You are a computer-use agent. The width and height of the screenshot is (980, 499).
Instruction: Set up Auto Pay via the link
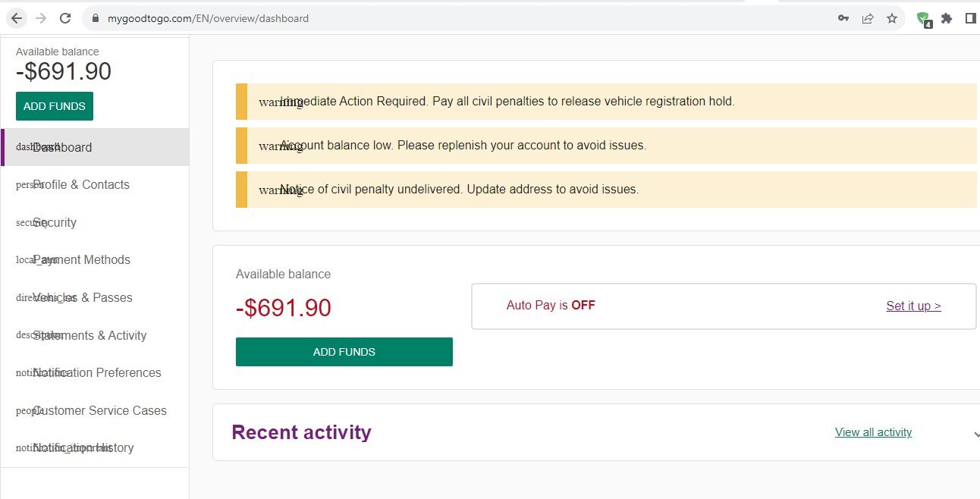click(913, 306)
